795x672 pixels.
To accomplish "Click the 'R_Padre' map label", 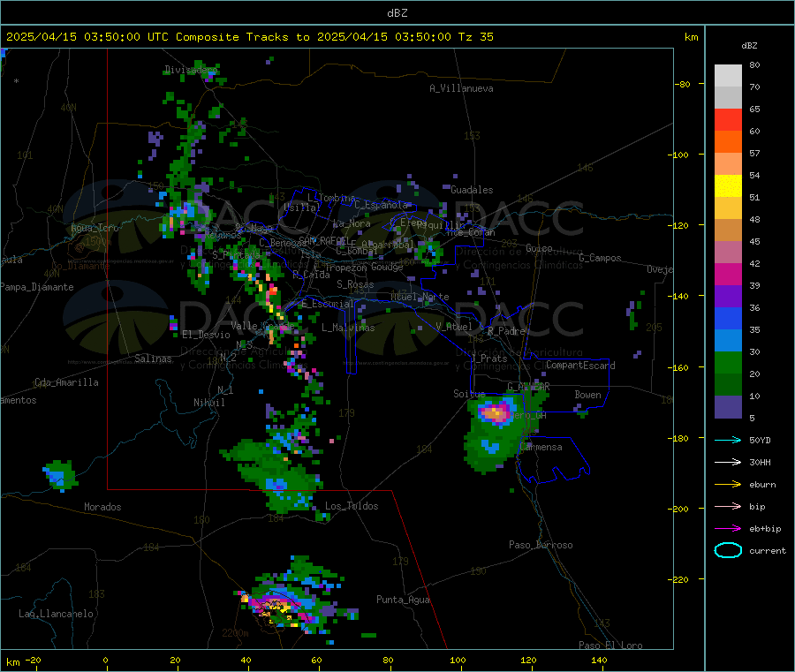I will click(506, 331).
